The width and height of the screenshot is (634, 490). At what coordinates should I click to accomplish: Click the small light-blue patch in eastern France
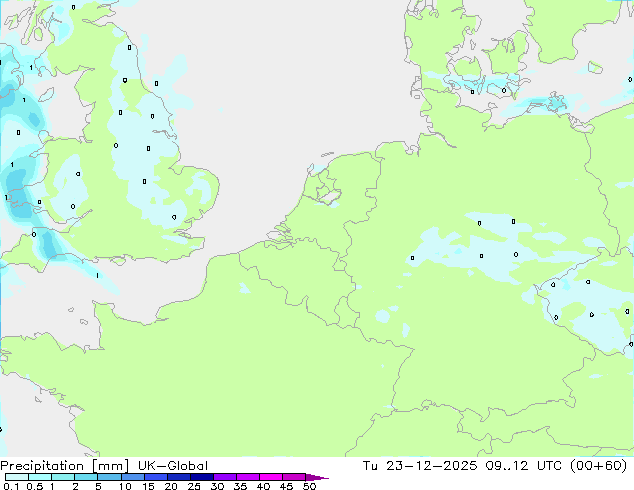click(x=383, y=316)
